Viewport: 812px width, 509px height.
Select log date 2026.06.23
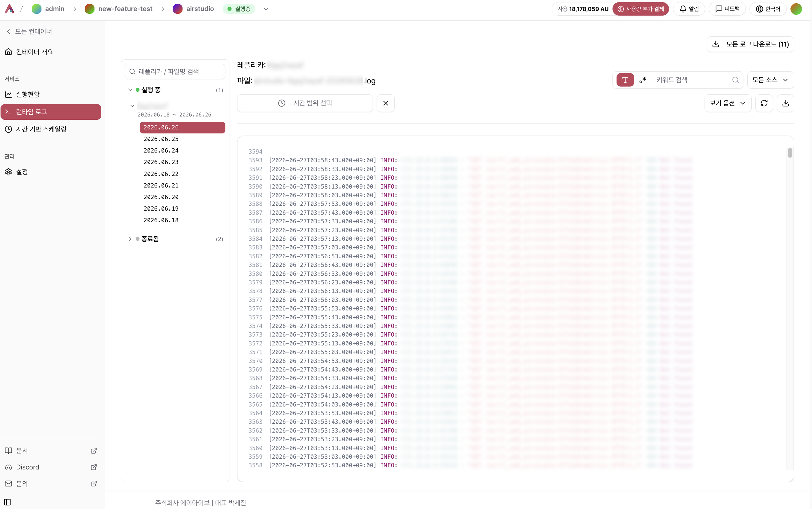point(182,162)
